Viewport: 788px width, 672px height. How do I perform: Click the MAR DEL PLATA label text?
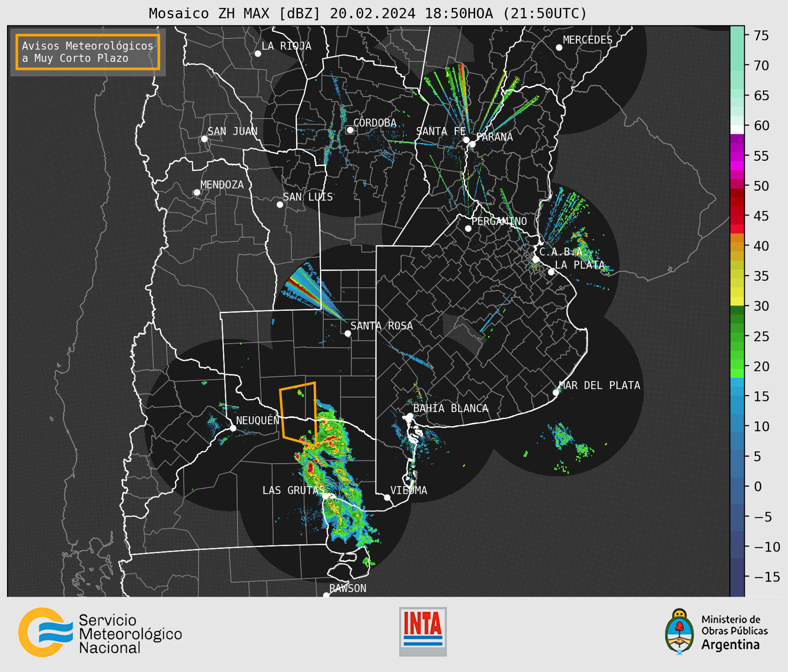point(600,386)
